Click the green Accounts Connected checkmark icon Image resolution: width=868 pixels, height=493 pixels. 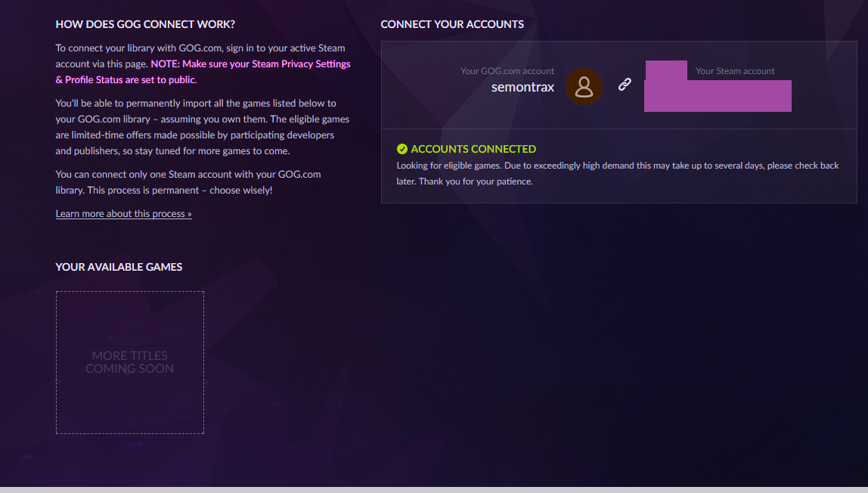point(402,149)
